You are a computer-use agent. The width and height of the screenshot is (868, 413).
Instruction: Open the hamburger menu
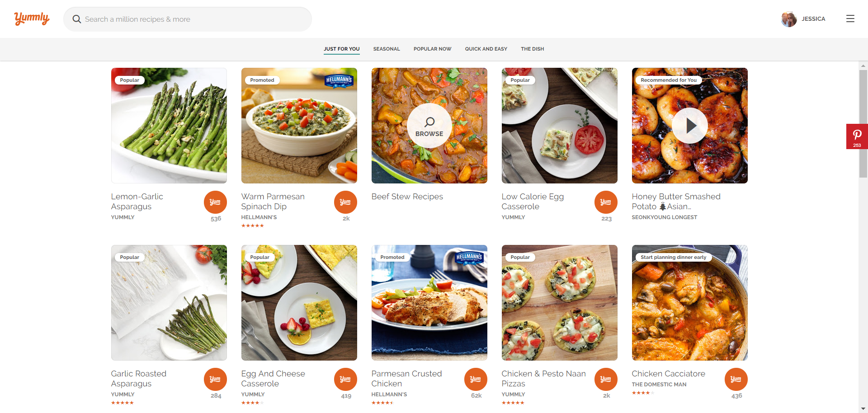(850, 19)
